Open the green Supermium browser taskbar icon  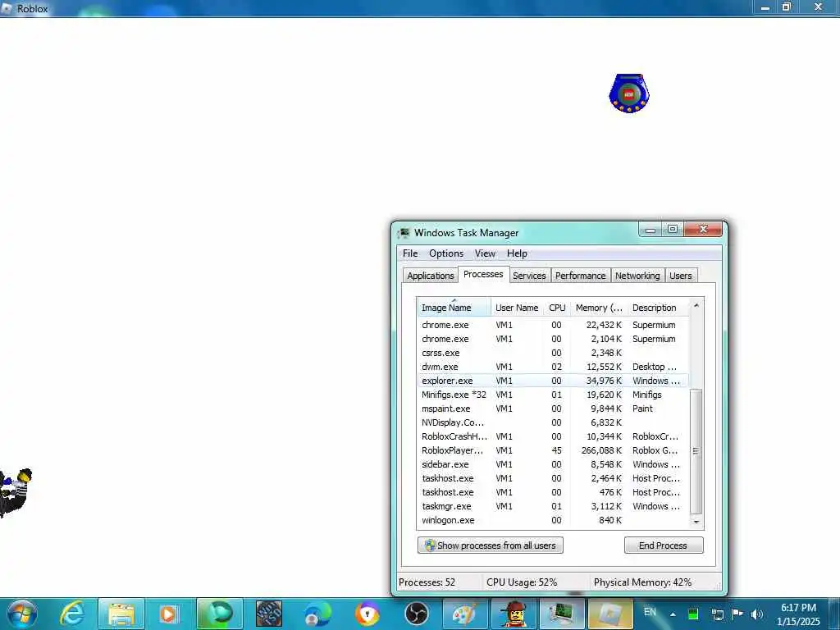tap(220, 614)
